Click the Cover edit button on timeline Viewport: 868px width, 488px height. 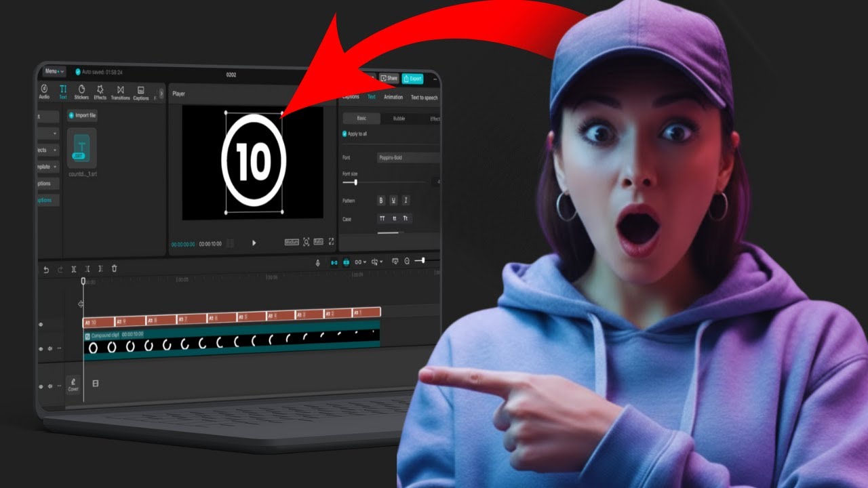[73, 385]
